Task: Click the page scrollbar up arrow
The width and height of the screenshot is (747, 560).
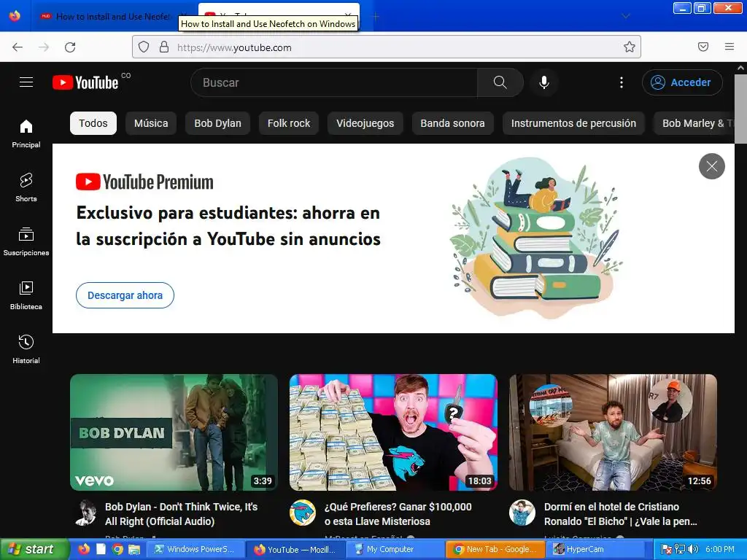Action: [741, 68]
